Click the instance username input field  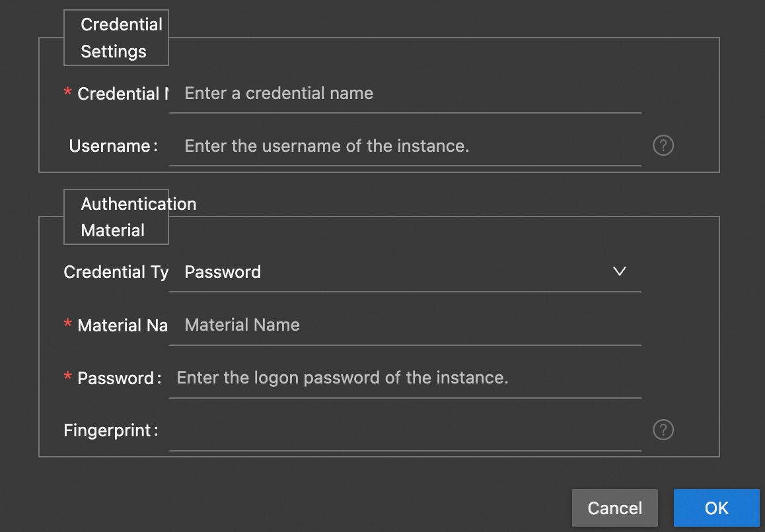(404, 146)
